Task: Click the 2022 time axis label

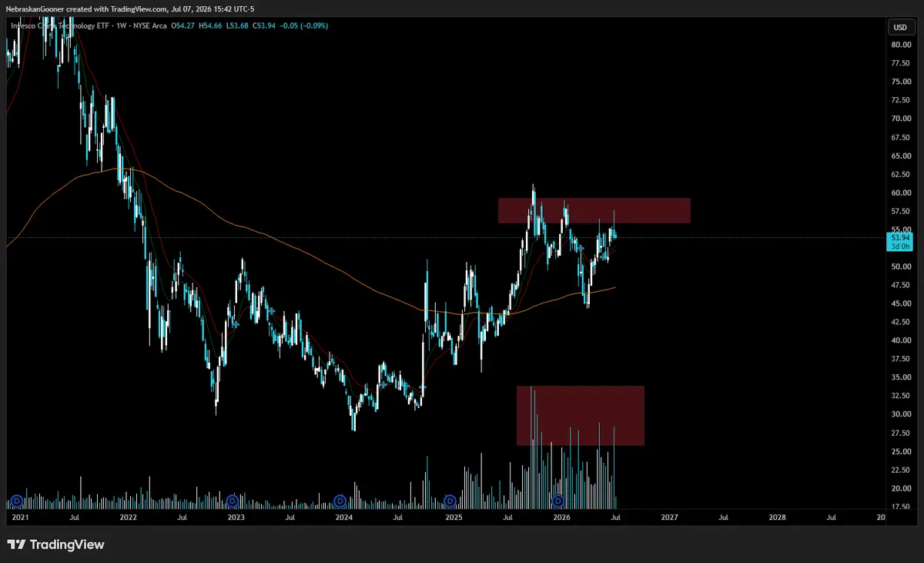Action: tap(128, 518)
